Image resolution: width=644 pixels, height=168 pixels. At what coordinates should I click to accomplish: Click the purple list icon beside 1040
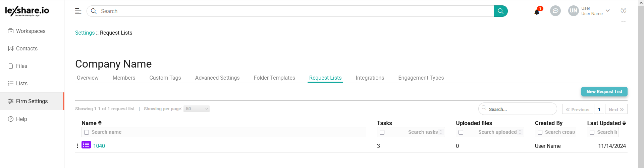(x=86, y=145)
